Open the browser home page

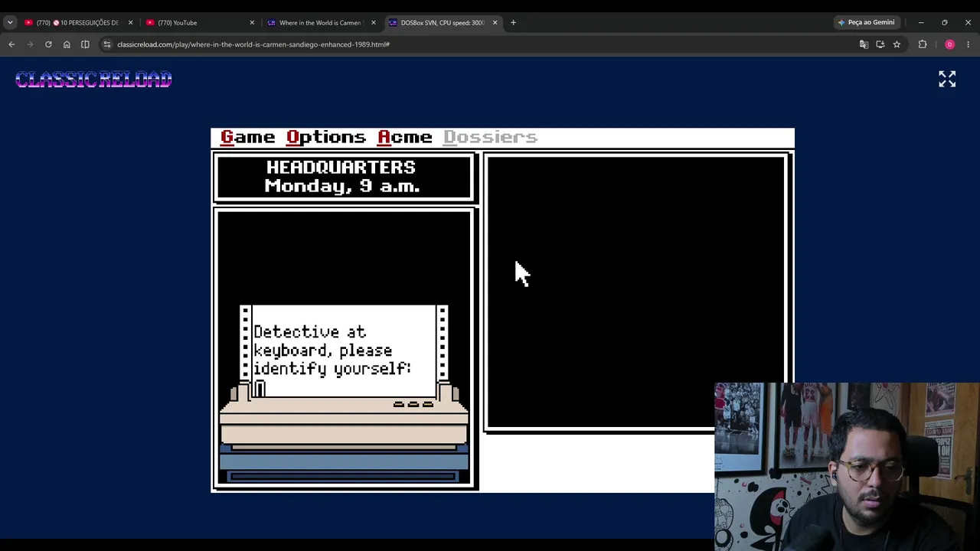67,44
